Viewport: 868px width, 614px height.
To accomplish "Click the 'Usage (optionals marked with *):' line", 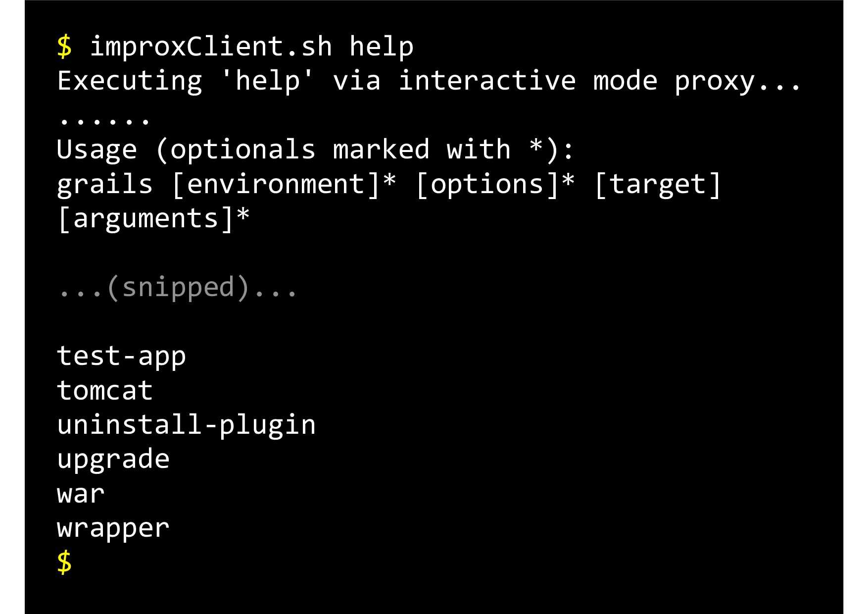I will (315, 150).
